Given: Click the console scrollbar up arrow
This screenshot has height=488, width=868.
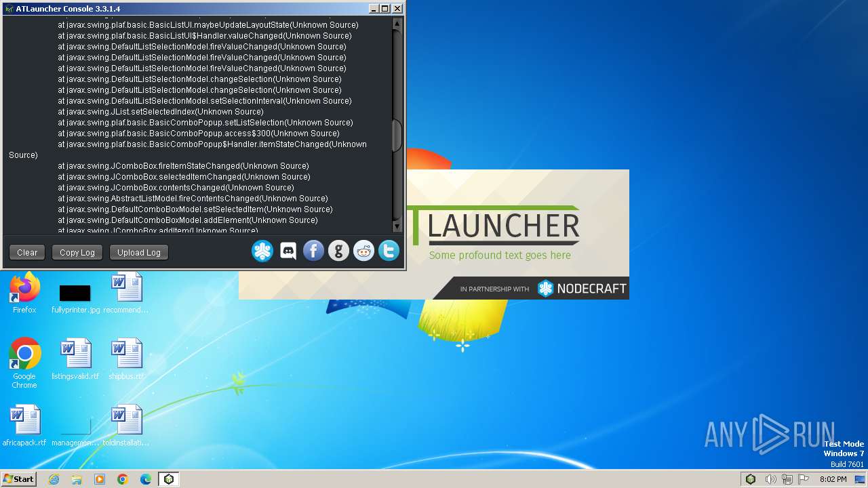Looking at the screenshot, I should click(397, 24).
